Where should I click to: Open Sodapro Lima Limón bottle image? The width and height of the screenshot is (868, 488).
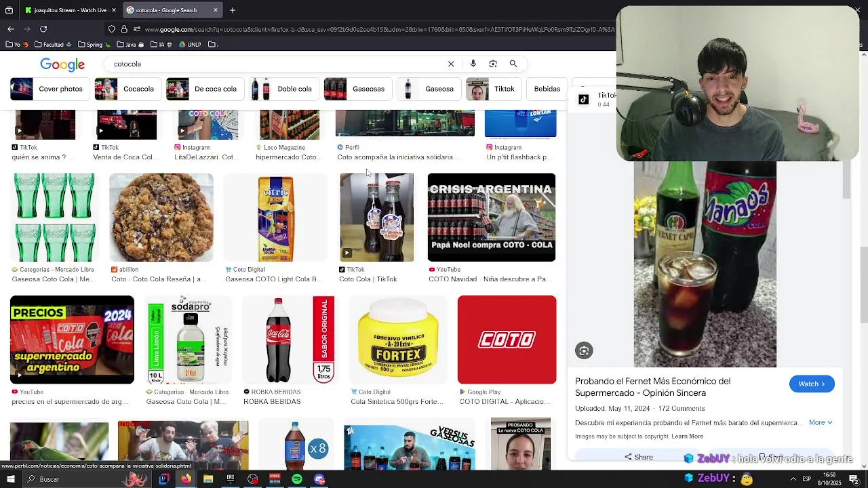click(x=190, y=340)
